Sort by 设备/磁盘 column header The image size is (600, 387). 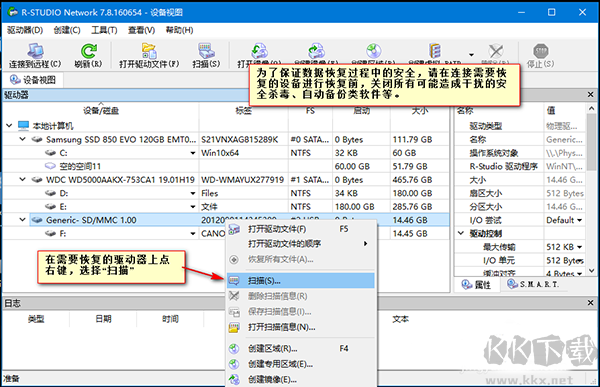101,111
